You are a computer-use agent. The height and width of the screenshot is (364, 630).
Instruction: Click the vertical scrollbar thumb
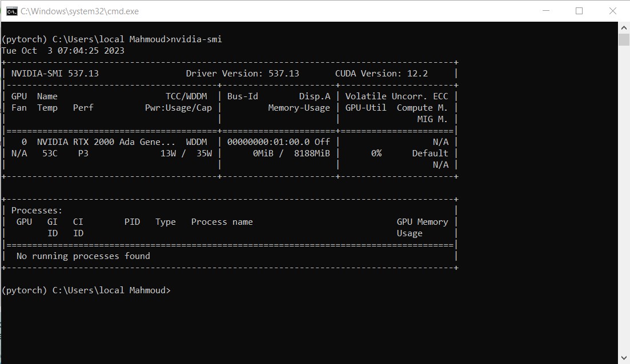point(624,39)
